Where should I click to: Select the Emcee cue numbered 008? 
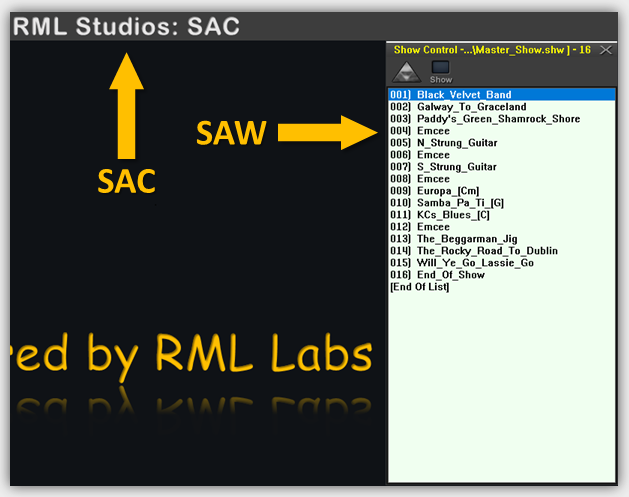tap(420, 179)
